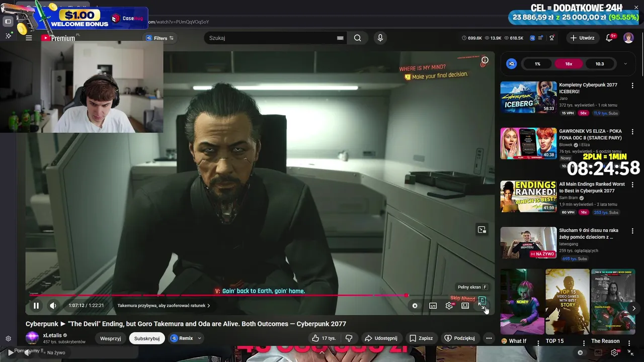
Task: Click the Podziękuj thanks button
Action: click(459, 338)
